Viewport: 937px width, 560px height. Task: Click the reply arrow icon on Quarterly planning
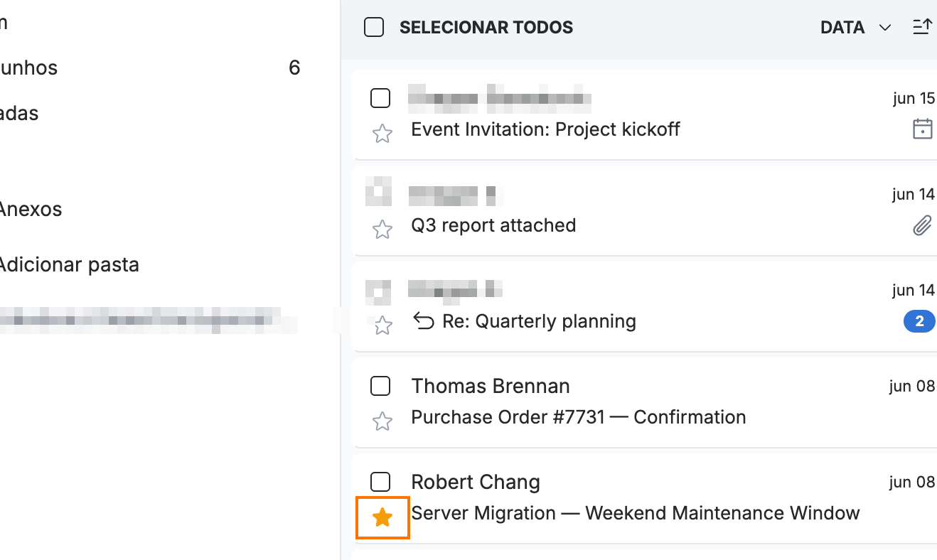pos(424,322)
